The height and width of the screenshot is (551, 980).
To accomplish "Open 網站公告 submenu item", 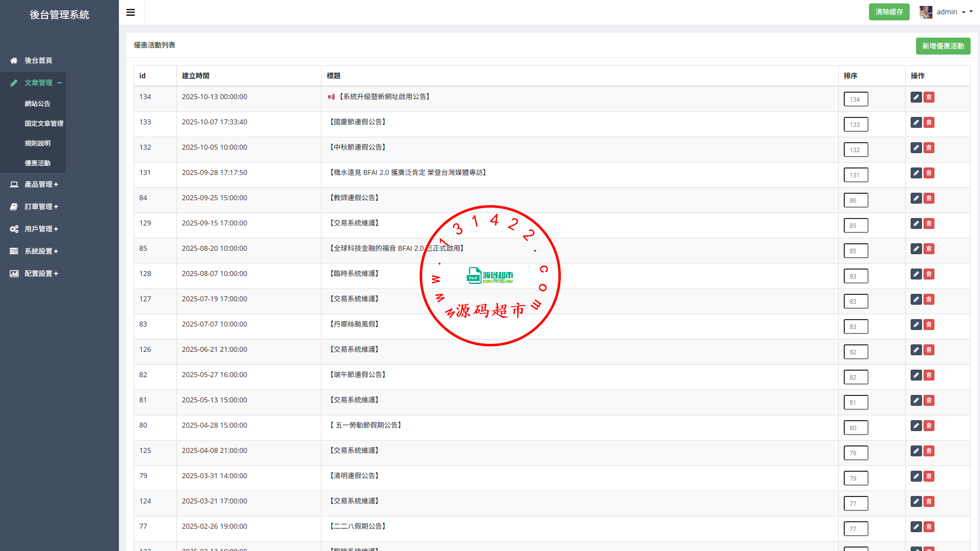I will 38,104.
